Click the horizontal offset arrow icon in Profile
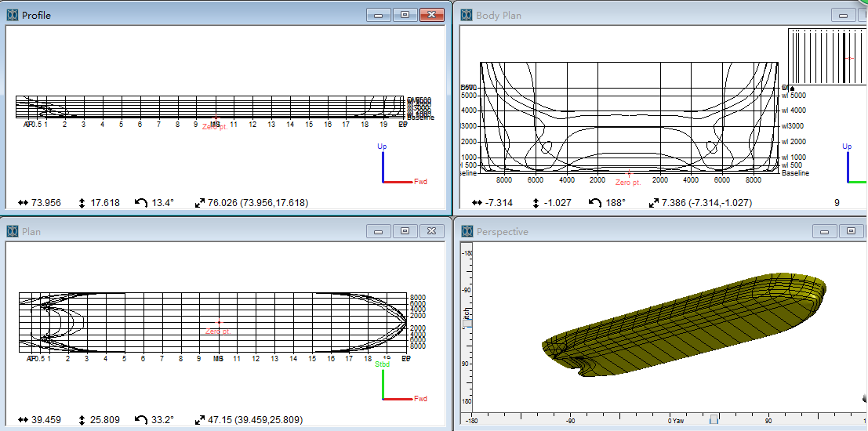 coord(22,203)
